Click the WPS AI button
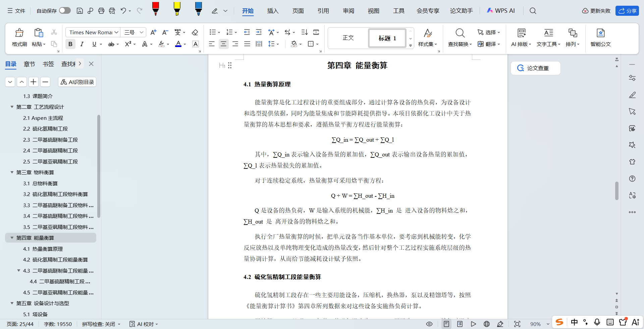This screenshot has width=644, height=329. [x=500, y=11]
